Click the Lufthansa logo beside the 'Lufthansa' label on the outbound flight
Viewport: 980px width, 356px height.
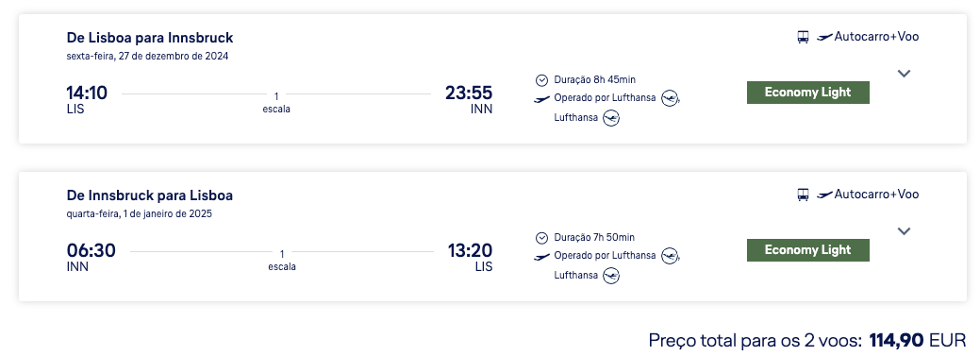tap(611, 118)
